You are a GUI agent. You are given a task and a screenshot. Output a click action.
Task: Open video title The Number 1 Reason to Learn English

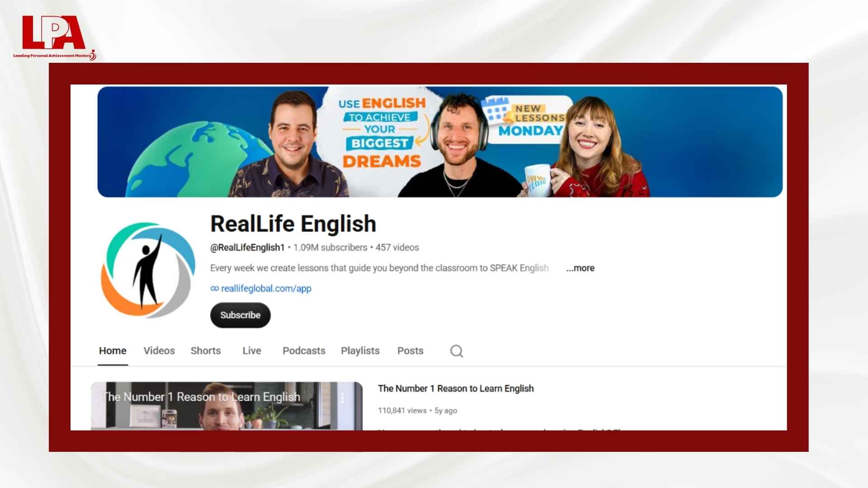[x=456, y=389]
